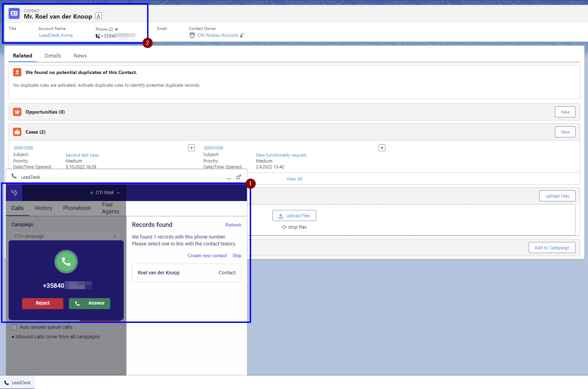Open the CTI Roel agent status dropdown
Viewport: 588px width, 389px height.
(105, 192)
